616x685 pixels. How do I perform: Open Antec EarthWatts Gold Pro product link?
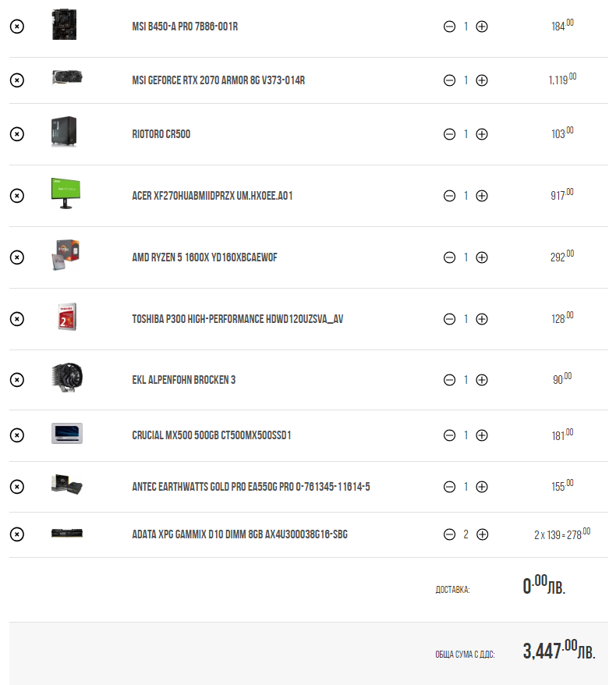(251, 487)
